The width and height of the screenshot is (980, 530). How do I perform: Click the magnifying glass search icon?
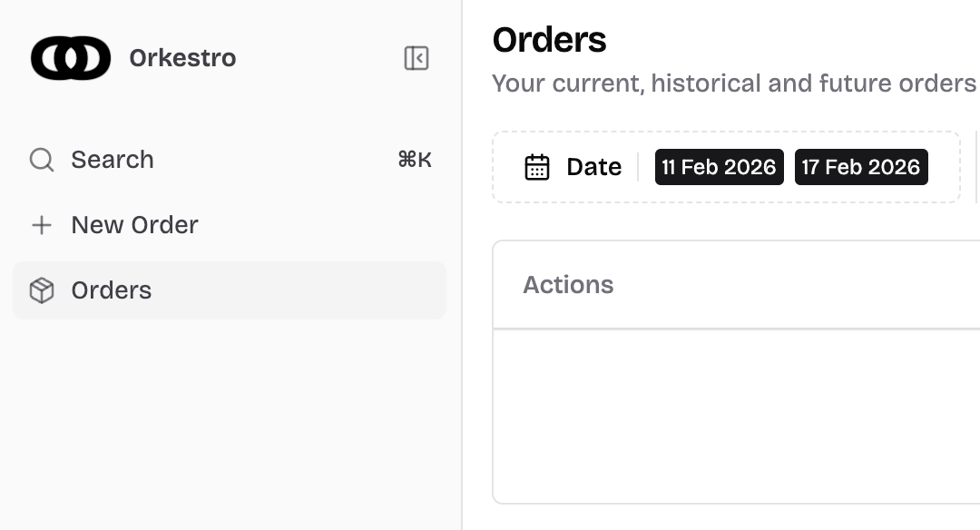click(x=42, y=160)
